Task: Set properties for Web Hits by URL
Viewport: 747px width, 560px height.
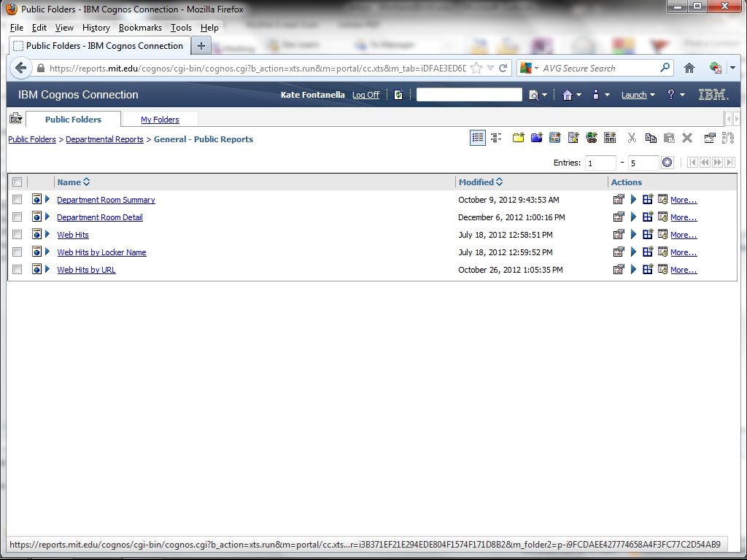Action: click(619, 270)
